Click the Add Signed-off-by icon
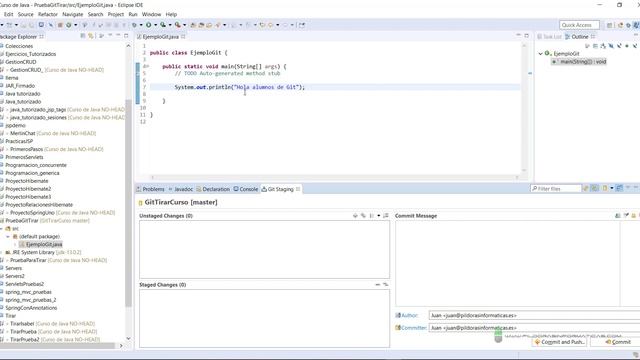The image size is (640, 360). 626,216
